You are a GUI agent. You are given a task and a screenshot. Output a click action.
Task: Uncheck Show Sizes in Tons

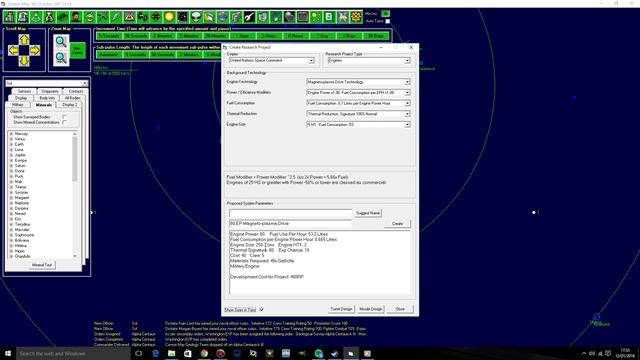pyautogui.click(x=261, y=310)
